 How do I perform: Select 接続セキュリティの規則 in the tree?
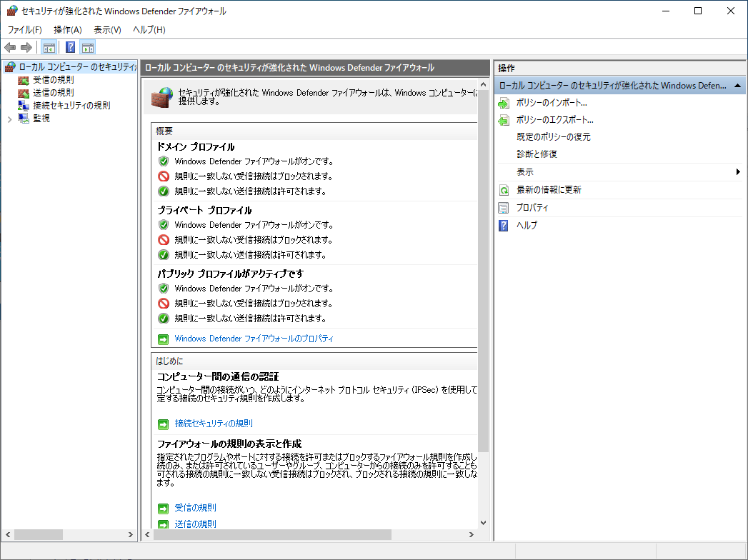point(71,106)
